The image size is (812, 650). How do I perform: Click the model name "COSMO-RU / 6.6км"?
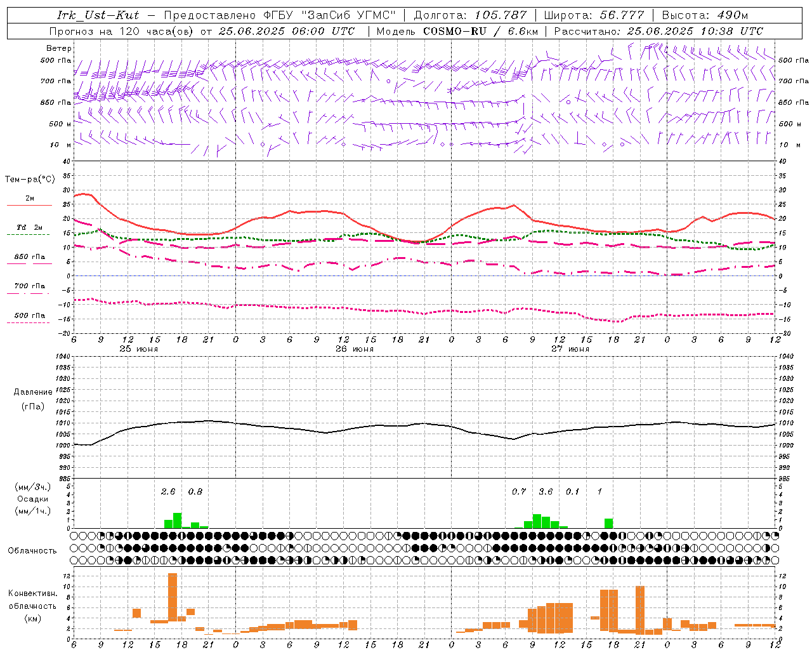[480, 31]
